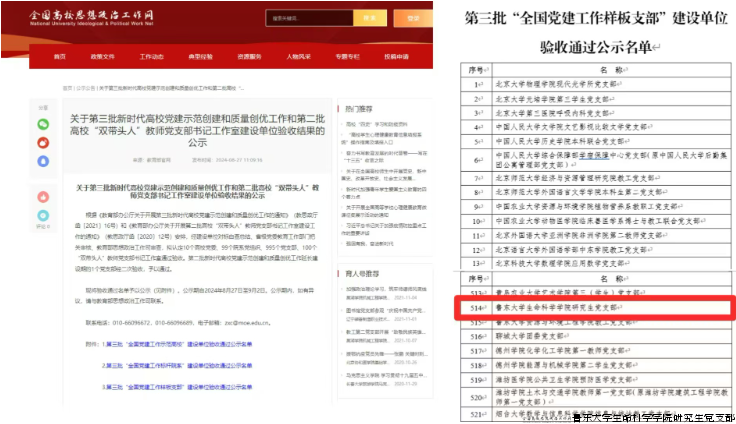Click table row 9 中国农业大学资源与环境学院 branch
This screenshot has width=736, height=424.
[x=596, y=207]
